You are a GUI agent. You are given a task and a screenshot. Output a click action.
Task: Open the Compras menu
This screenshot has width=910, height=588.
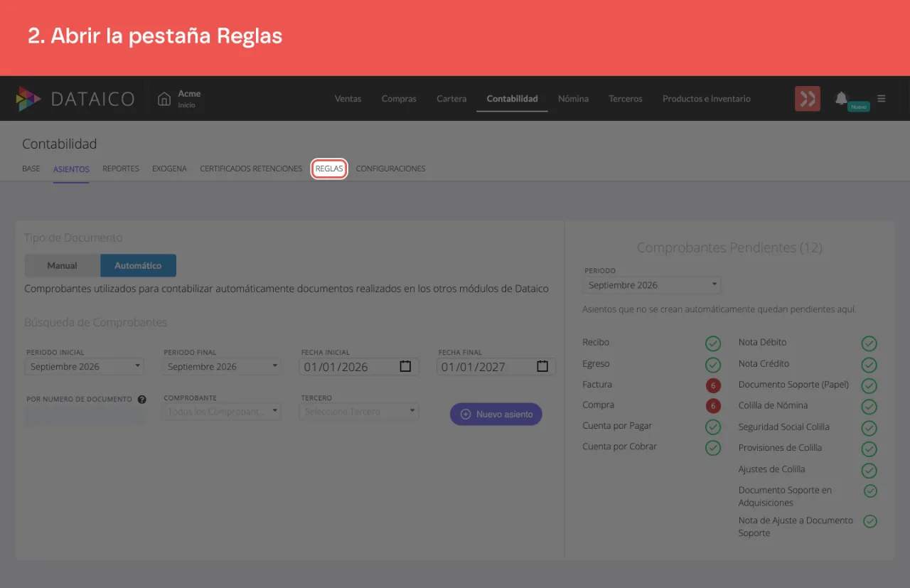(x=399, y=99)
